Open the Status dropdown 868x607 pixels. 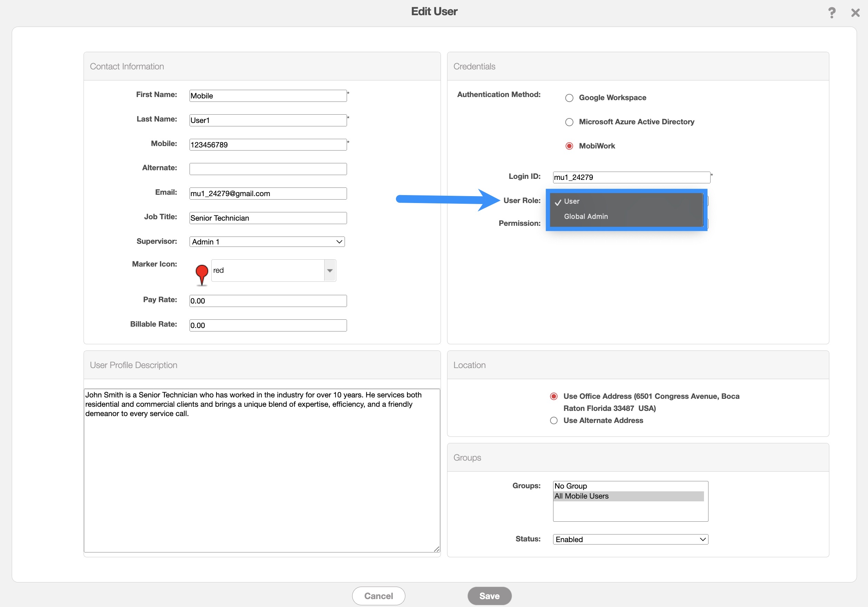(x=630, y=539)
